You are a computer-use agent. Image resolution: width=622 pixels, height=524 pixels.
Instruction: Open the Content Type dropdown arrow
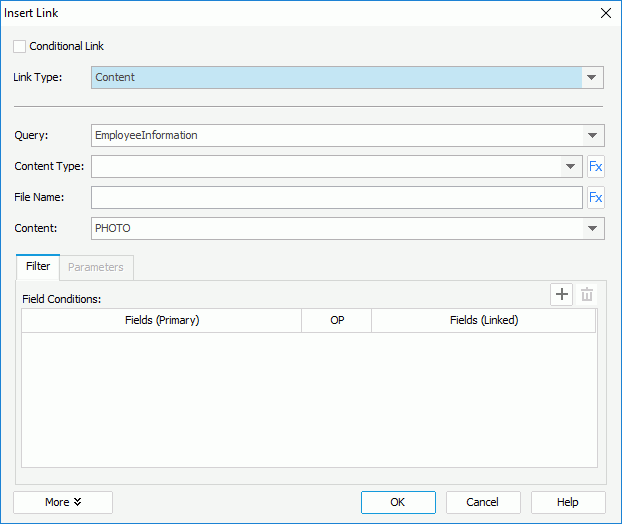click(571, 167)
